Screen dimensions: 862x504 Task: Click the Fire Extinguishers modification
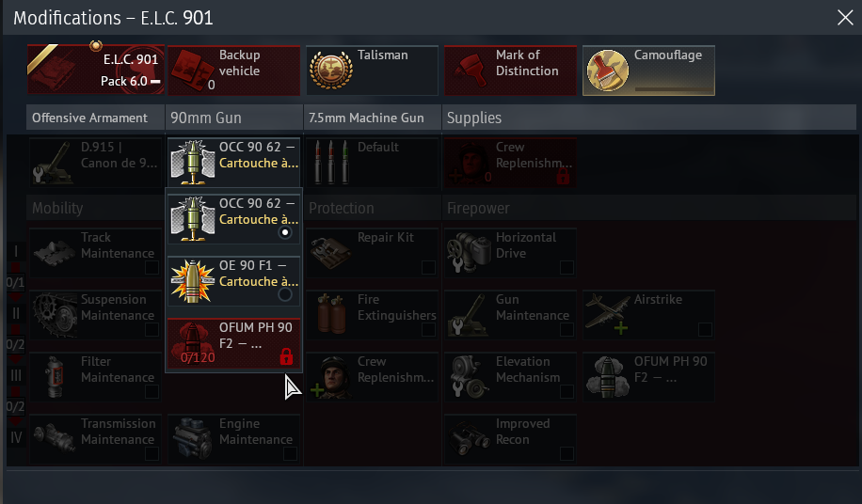coord(372,314)
